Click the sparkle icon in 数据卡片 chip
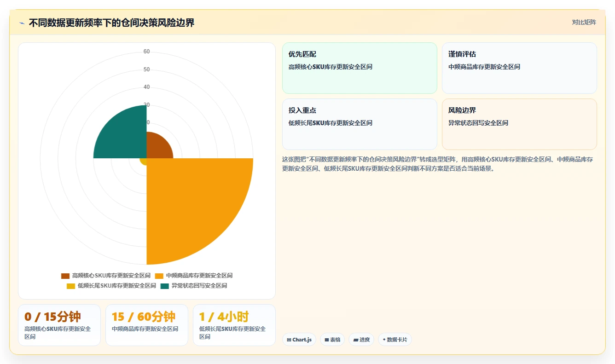This screenshot has width=615, height=364. [x=384, y=340]
